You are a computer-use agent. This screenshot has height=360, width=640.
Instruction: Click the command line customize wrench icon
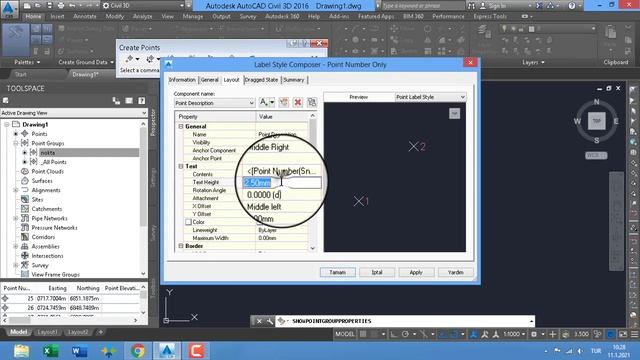[x=270, y=321]
